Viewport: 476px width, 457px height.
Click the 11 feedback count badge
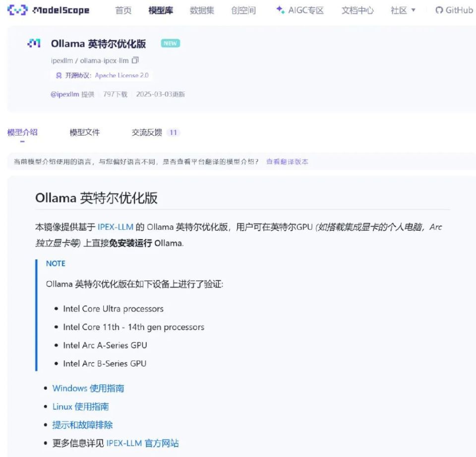pos(173,132)
